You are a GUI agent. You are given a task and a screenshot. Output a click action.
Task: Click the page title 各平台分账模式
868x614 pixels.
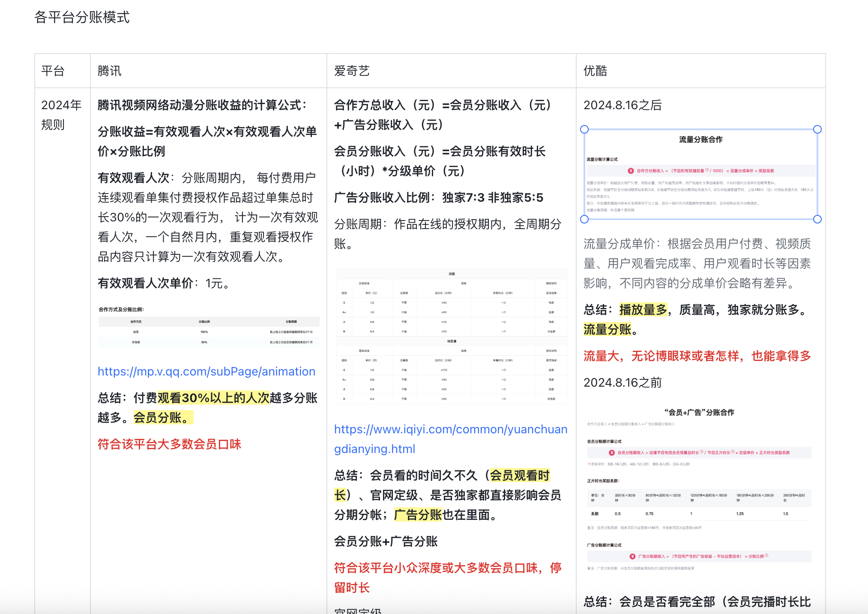click(82, 17)
